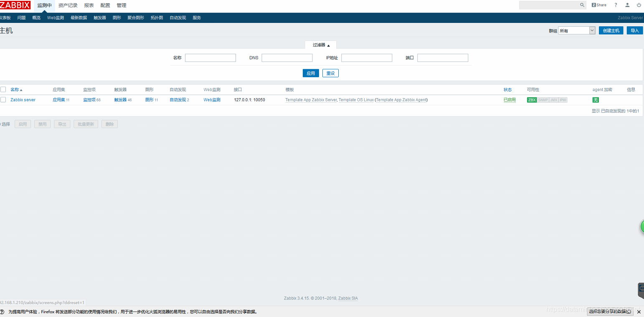644x317 pixels.
Task: Open the 报表 top menu
Action: (x=89, y=5)
